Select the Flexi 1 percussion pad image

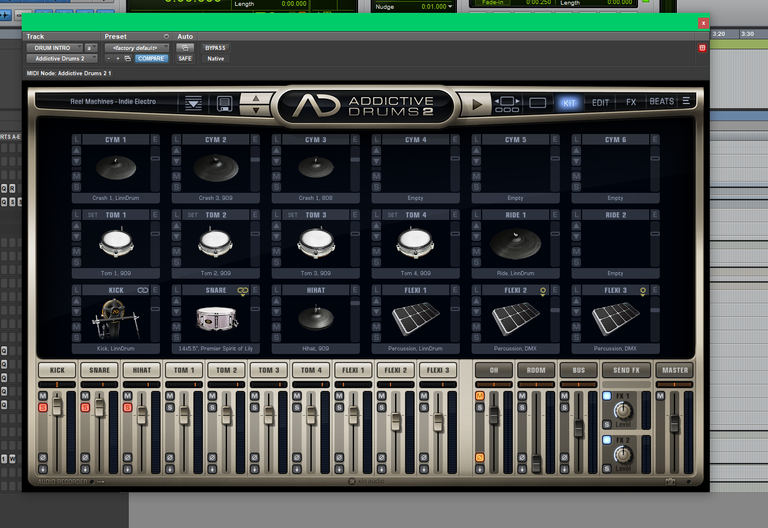tap(415, 318)
